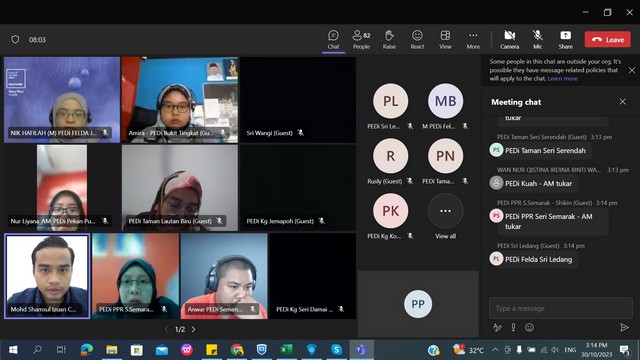Follow the Learn more link
This screenshot has height=360, width=640.
[562, 78]
